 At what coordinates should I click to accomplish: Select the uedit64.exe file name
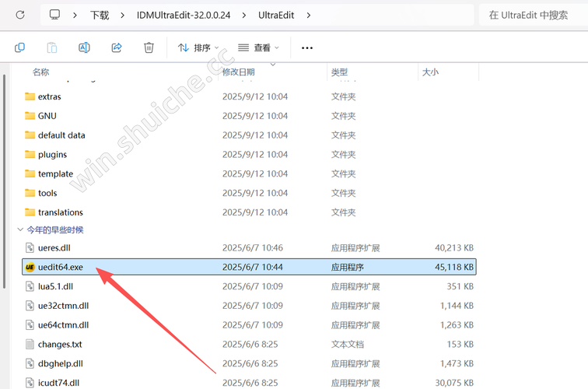click(61, 267)
